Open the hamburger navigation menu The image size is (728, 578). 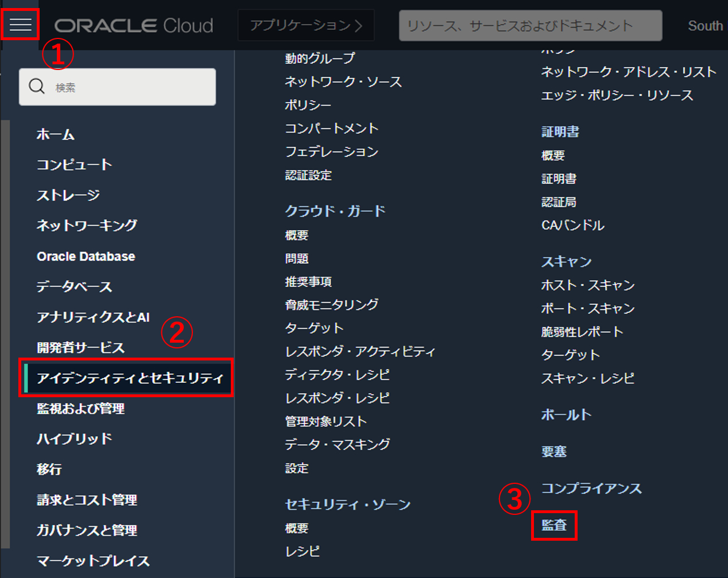20,25
